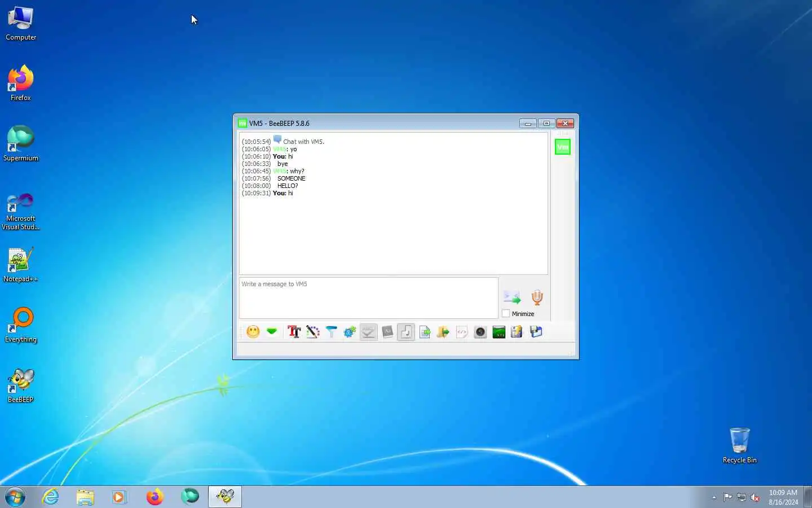Select the Recycle Bin icon
The width and height of the screenshot is (812, 508).
pyautogui.click(x=740, y=445)
